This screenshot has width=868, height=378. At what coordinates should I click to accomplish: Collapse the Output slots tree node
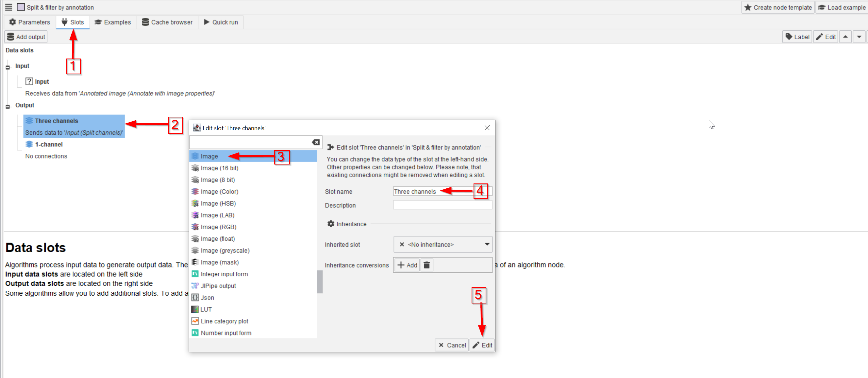[x=8, y=107]
